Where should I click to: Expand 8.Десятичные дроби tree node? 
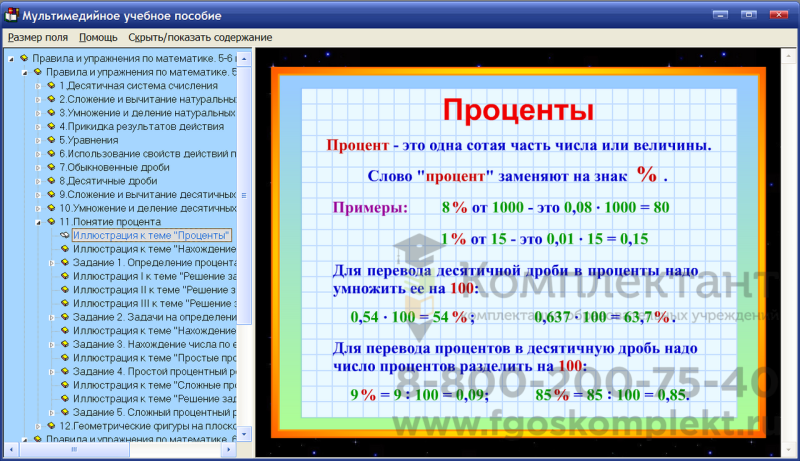point(38,181)
